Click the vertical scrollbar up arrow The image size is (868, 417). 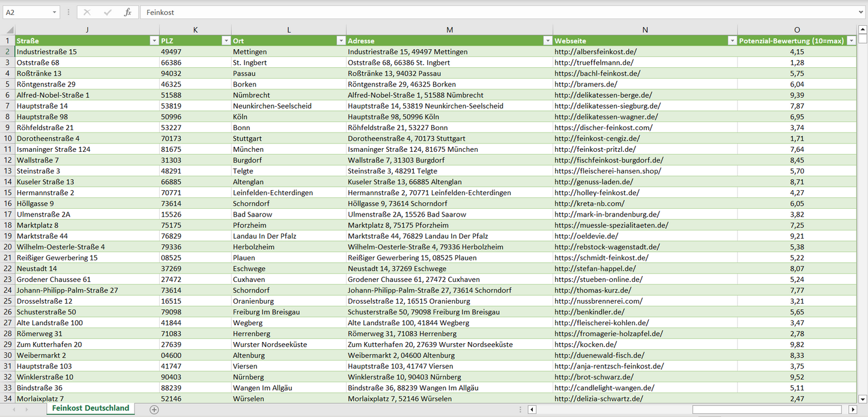coord(863,29)
